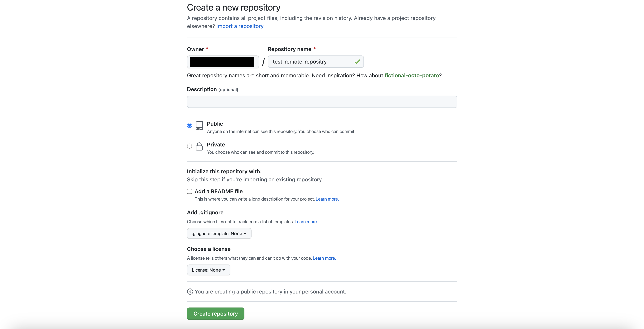
Task: Open the Import a repository link
Action: pos(240,26)
